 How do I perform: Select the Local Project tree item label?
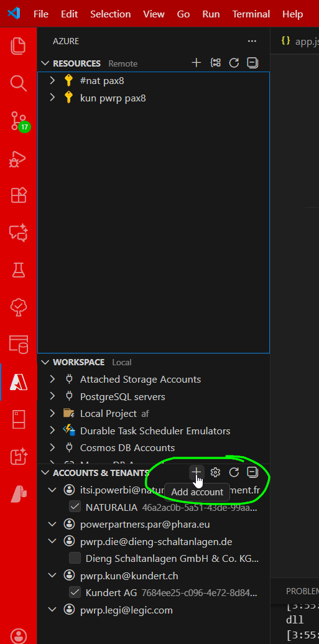pos(108,414)
